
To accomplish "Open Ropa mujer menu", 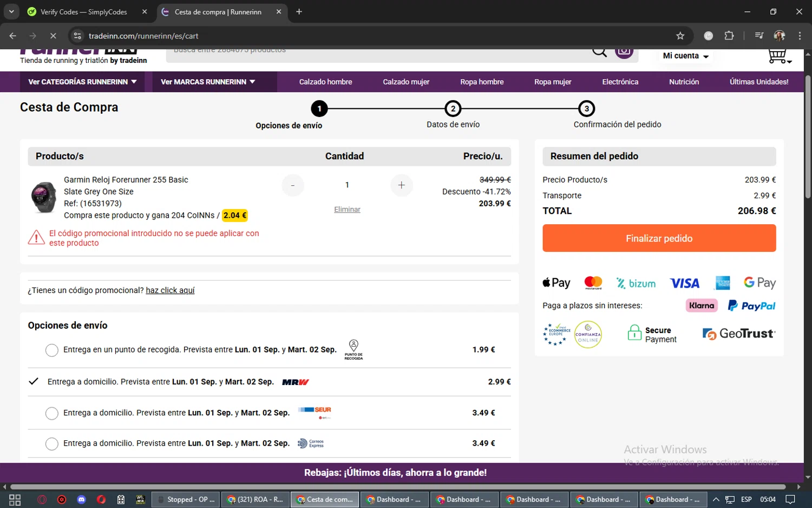I will click(553, 82).
